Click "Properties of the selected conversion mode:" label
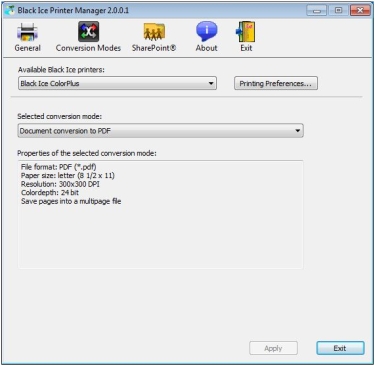Viewport: 375px width, 366px height. point(87,153)
